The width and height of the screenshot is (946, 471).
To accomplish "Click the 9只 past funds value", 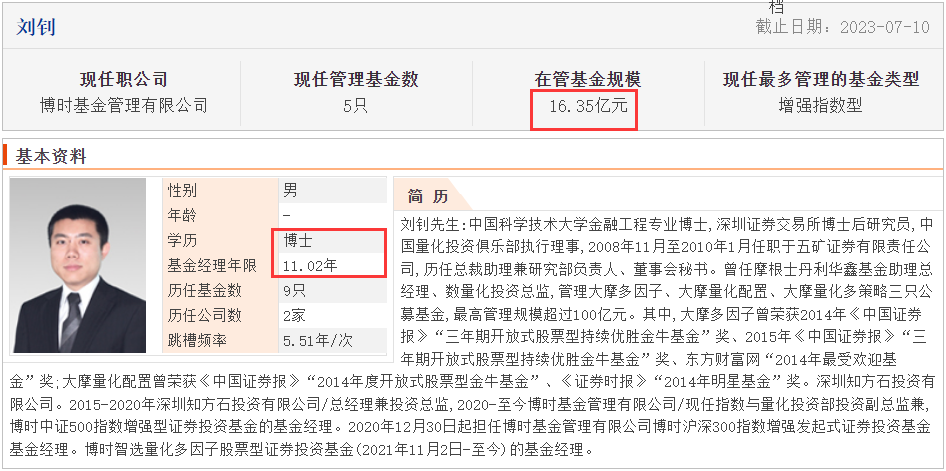I will tap(294, 291).
